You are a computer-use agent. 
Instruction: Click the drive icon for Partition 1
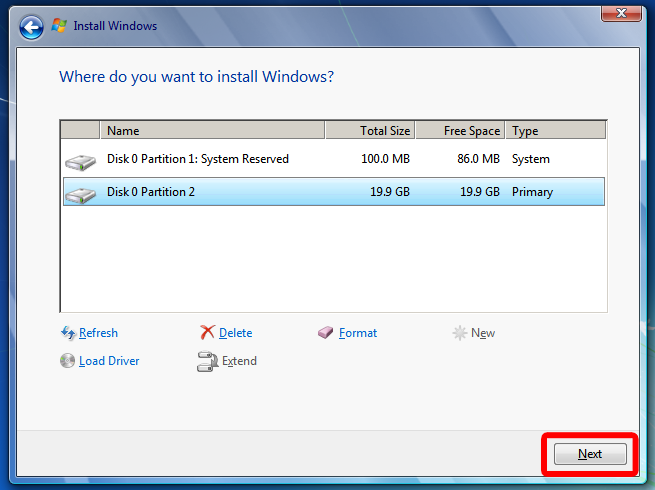click(81, 162)
